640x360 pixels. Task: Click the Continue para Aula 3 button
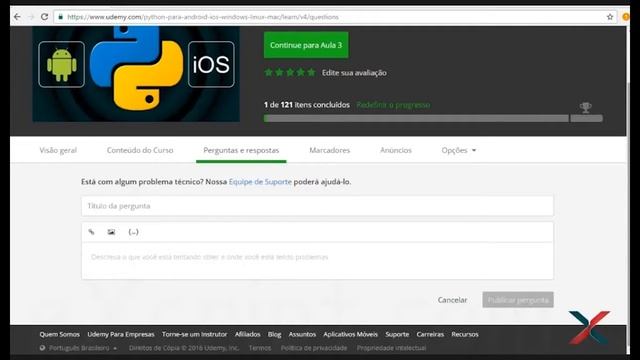(306, 45)
